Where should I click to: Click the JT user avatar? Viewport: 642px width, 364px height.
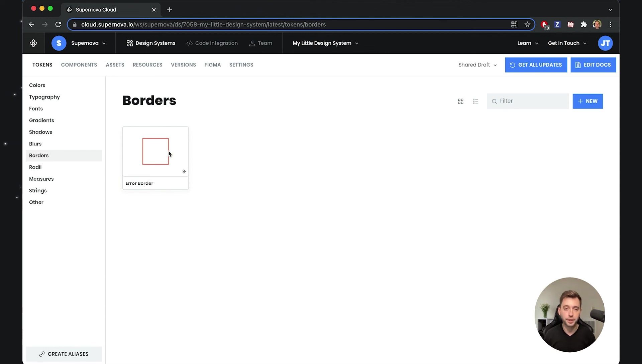tap(605, 43)
